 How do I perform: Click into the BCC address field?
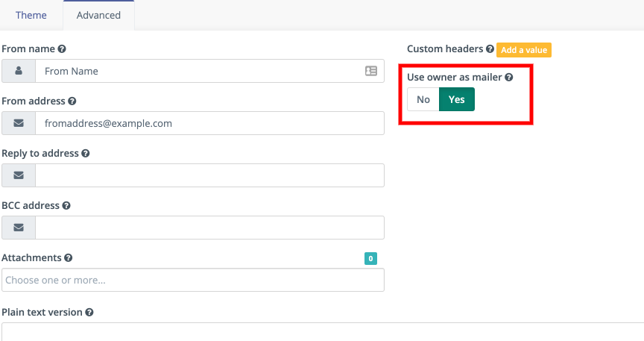point(209,228)
